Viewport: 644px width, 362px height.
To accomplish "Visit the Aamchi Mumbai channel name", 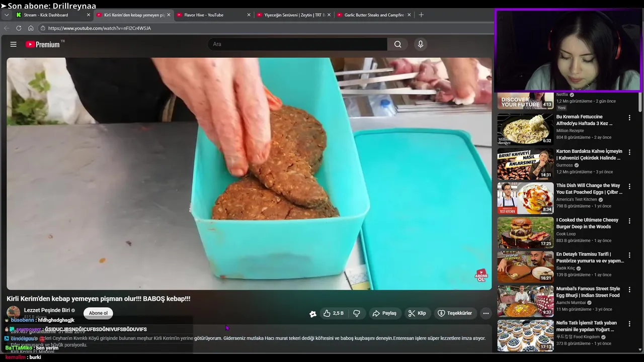I will (571, 303).
